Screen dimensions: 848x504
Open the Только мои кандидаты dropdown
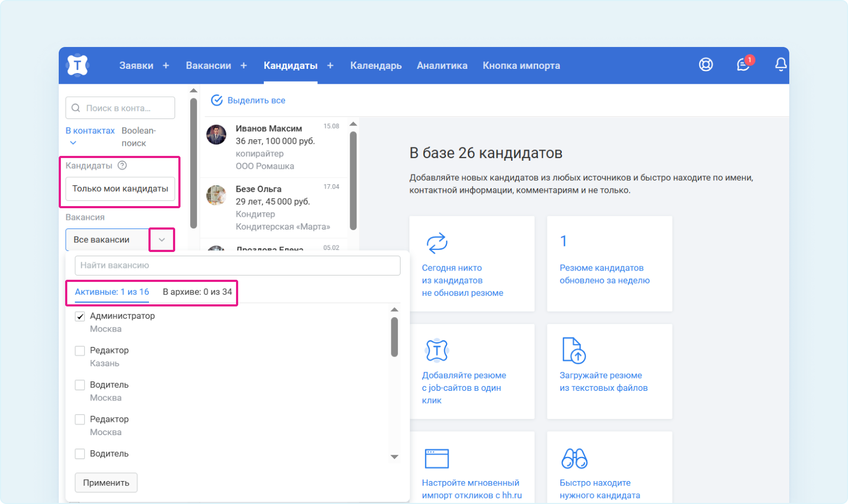point(120,189)
